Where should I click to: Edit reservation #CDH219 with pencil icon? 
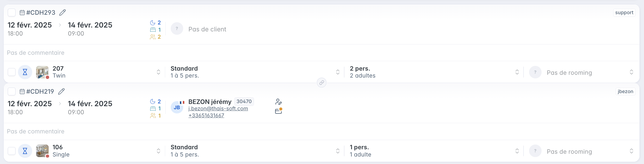click(x=61, y=91)
